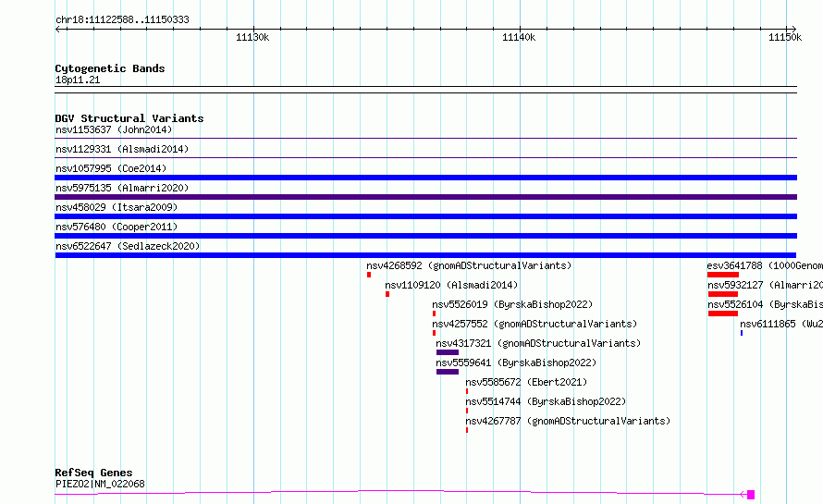This screenshot has width=823, height=504.
Task: Open the nsv576480 (Cooper2011) label
Action: (x=117, y=227)
